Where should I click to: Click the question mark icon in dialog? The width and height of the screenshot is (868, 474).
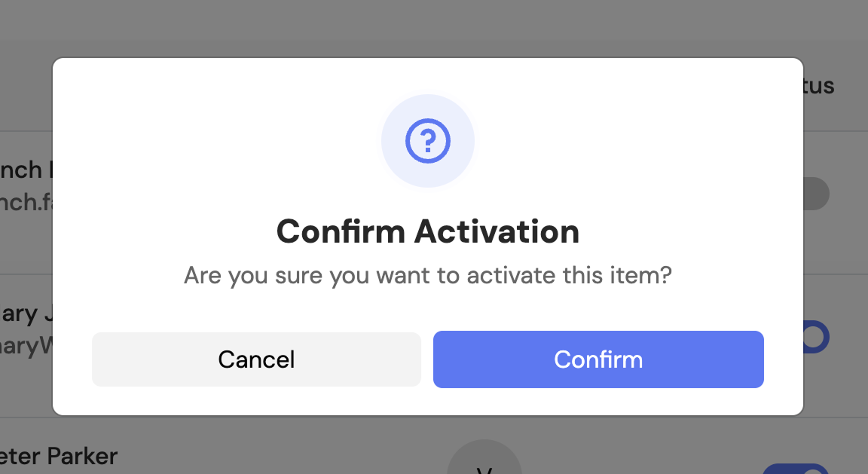(x=428, y=141)
